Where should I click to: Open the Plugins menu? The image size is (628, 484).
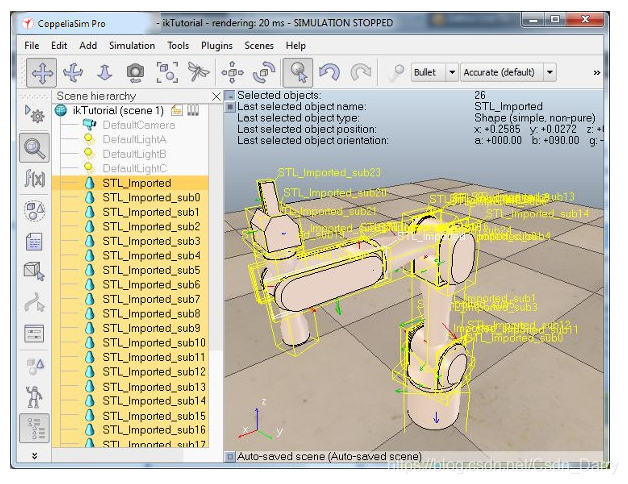pyautogui.click(x=217, y=46)
